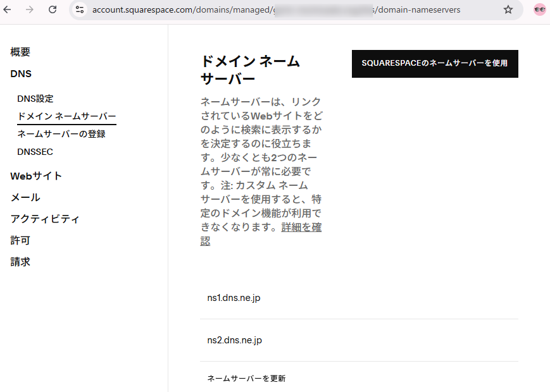Open 許可 permissions section
550x392 pixels.
20,240
